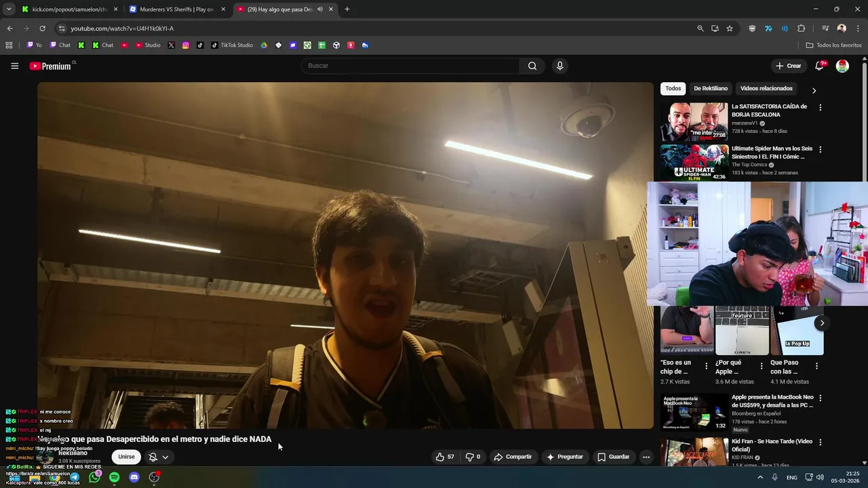The image size is (868, 488).
Task: Click the Guardar button
Action: pyautogui.click(x=613, y=457)
